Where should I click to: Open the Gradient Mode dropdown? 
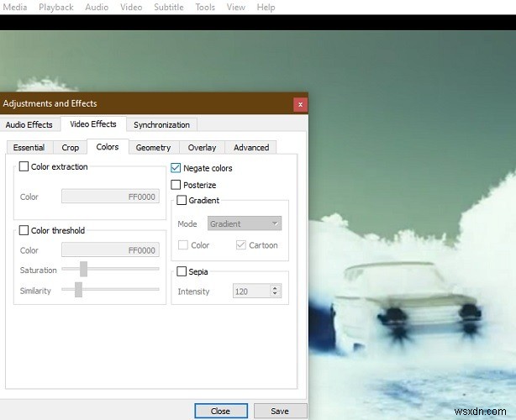(x=245, y=223)
